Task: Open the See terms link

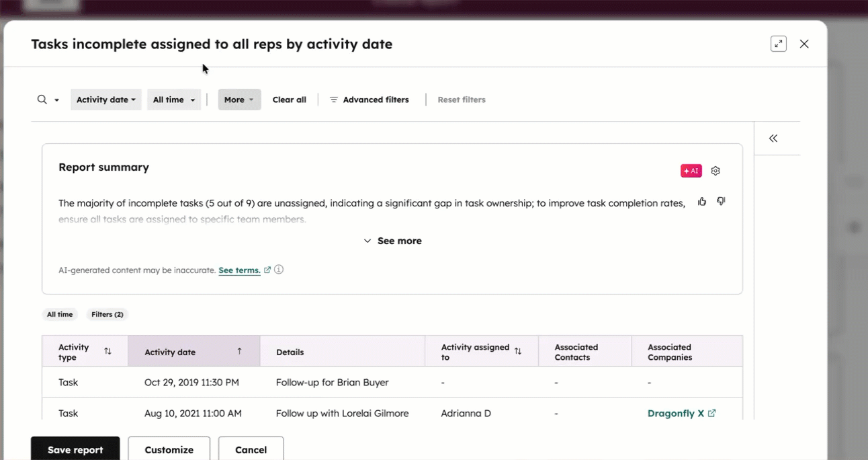Action: click(x=240, y=270)
